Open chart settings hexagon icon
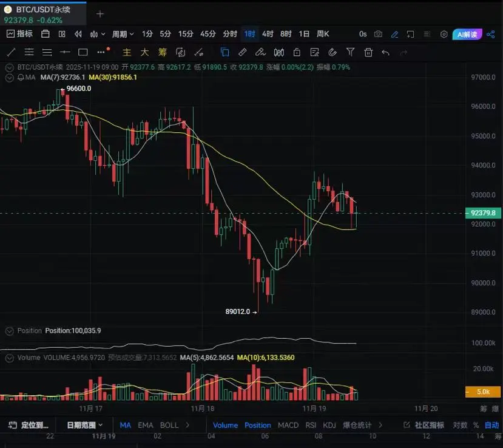Screen dimensions: 503x448 pos(444,35)
